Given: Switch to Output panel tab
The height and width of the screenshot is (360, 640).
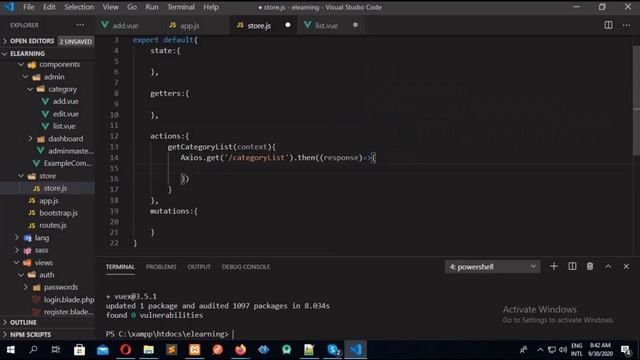Looking at the screenshot, I should (x=199, y=267).
